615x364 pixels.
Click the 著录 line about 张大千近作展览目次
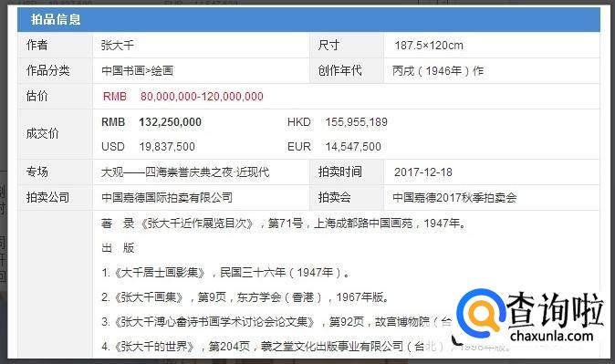pos(285,224)
